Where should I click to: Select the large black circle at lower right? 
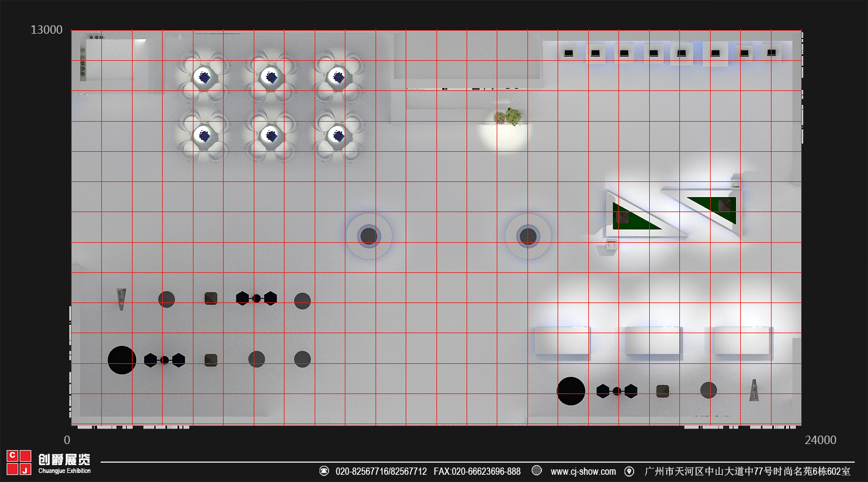[x=571, y=391]
